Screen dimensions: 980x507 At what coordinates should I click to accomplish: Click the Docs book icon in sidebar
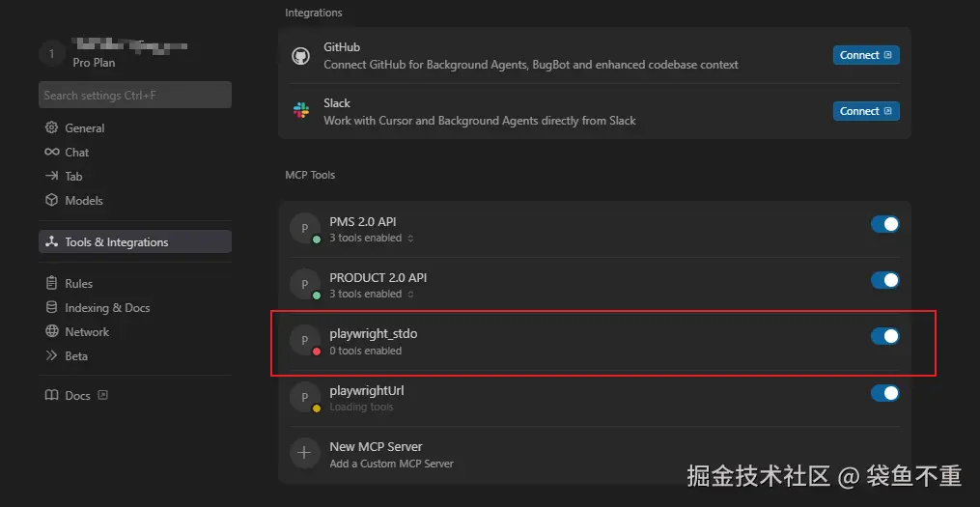(52, 396)
